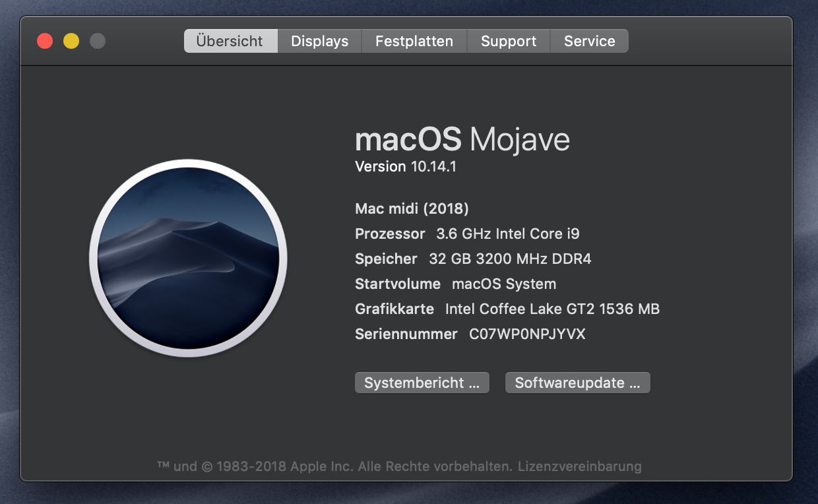This screenshot has width=818, height=504.
Task: Click the greyed-out zoom window button
Action: click(98, 41)
